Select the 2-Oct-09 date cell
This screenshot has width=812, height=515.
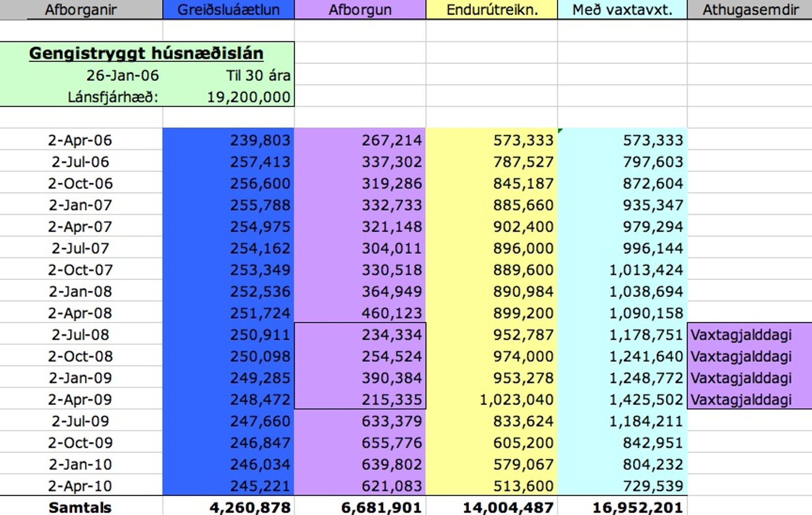[81, 442]
